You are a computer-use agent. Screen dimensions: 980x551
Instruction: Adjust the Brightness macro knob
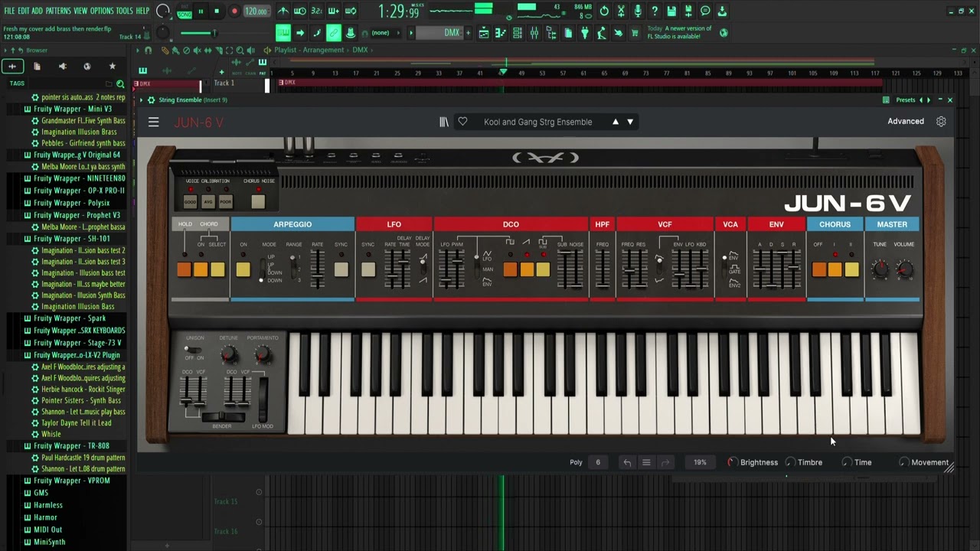pos(733,462)
